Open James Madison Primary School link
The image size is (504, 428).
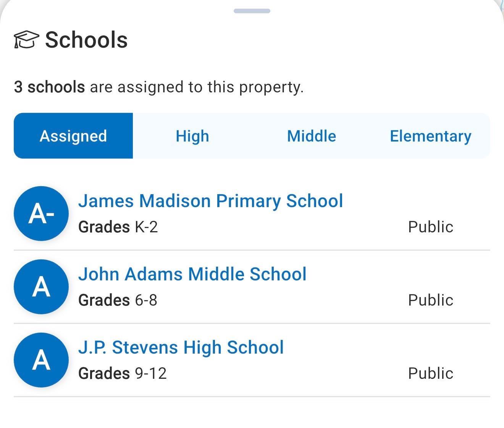click(211, 201)
